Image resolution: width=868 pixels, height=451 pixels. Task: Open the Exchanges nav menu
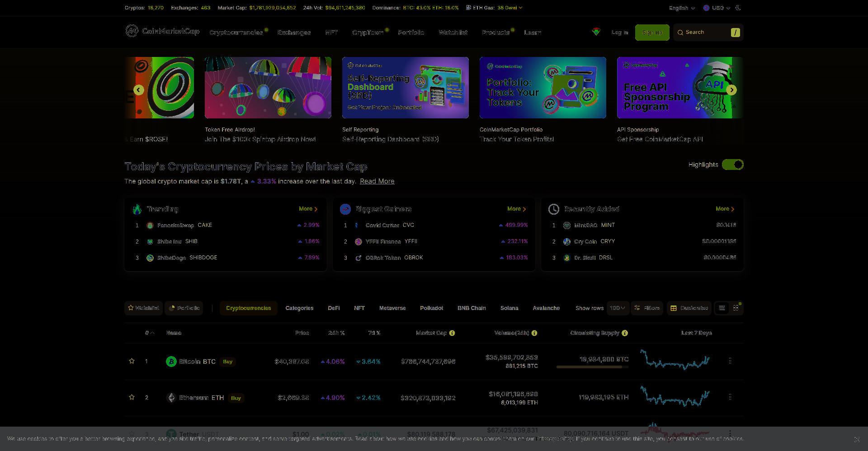[x=294, y=33]
